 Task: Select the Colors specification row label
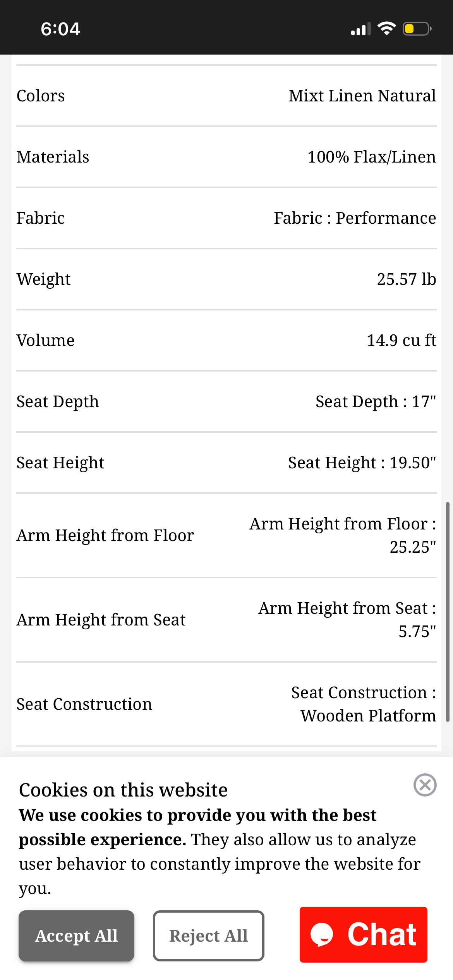pyautogui.click(x=41, y=96)
